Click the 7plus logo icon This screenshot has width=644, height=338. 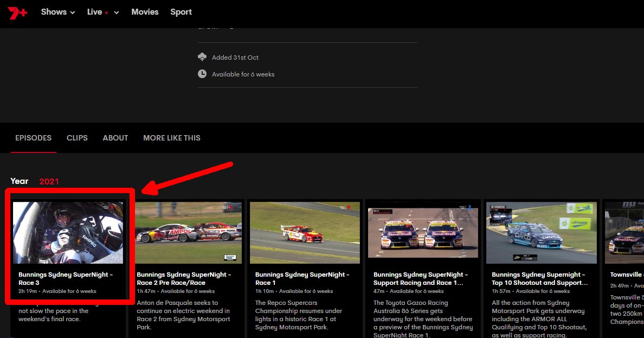coord(17,12)
